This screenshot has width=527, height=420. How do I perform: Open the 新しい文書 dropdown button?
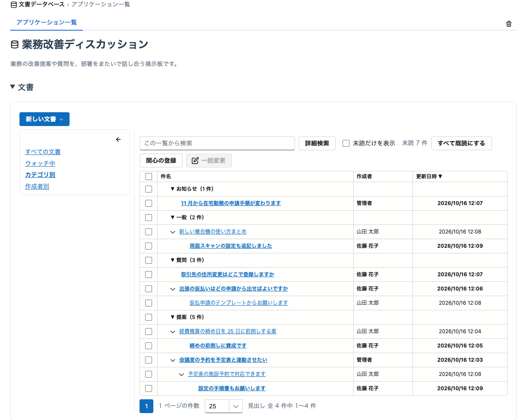click(44, 119)
